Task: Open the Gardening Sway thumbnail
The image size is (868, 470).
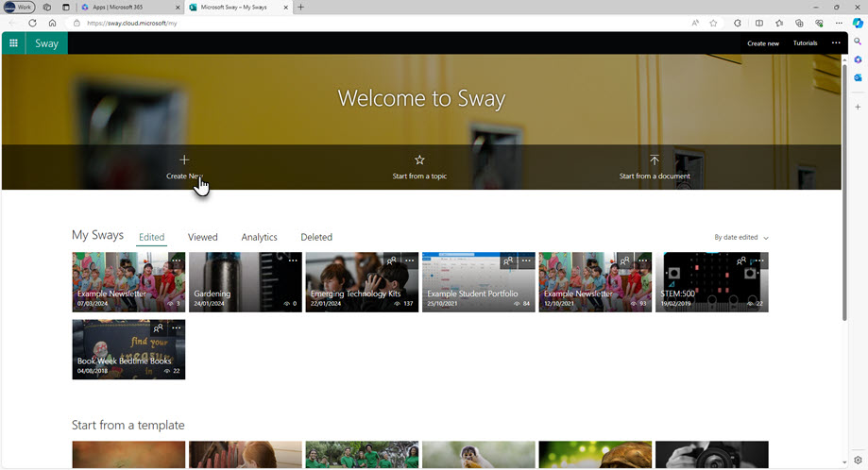Action: point(246,282)
